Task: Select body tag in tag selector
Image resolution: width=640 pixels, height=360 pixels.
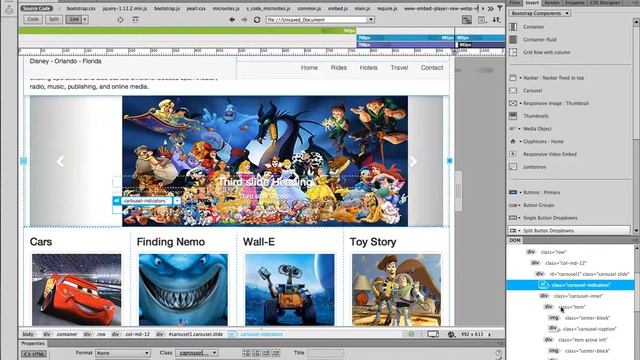Action: point(28,334)
